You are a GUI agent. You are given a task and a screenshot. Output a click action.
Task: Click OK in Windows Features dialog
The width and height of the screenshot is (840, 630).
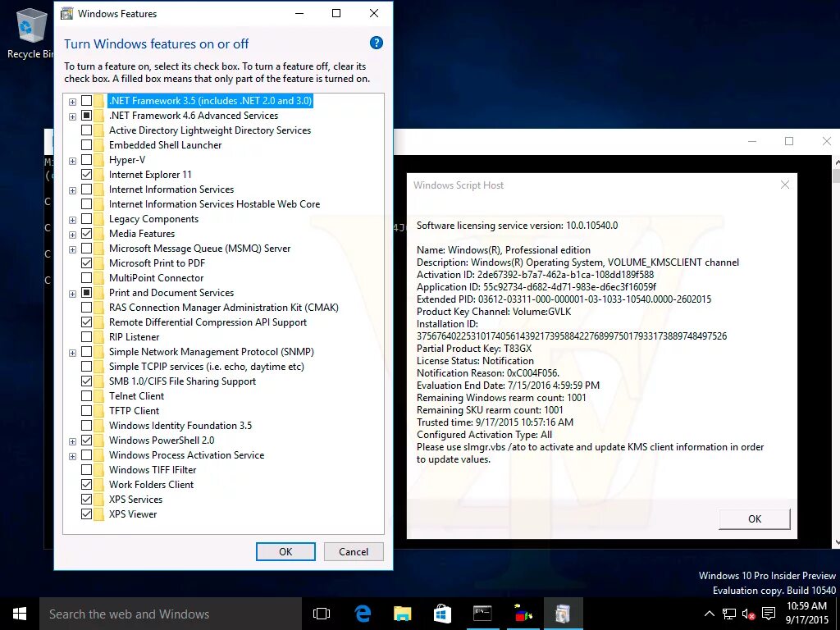(x=285, y=551)
